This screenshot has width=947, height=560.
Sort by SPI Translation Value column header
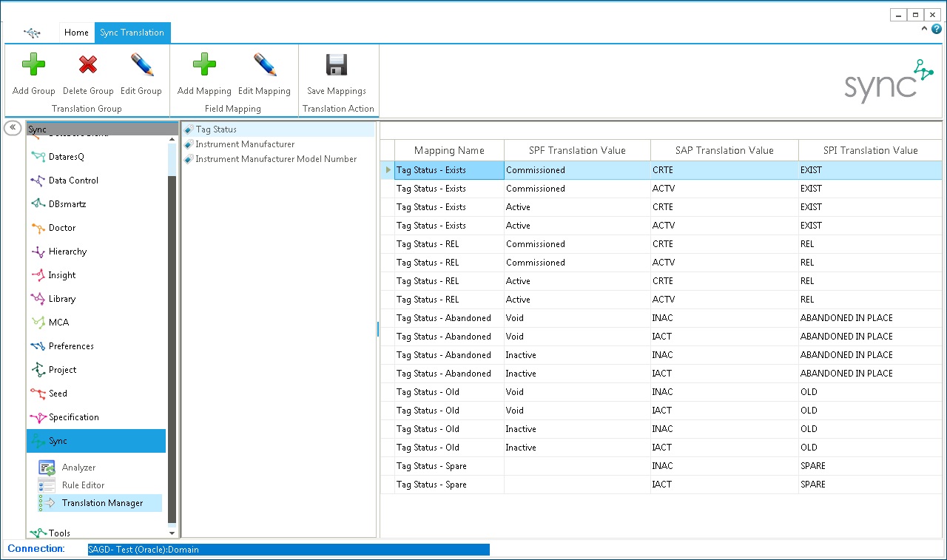click(x=870, y=150)
